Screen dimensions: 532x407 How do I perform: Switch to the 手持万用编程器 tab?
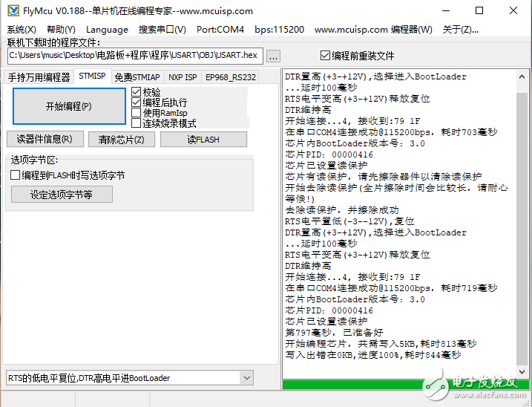pyautogui.click(x=39, y=77)
